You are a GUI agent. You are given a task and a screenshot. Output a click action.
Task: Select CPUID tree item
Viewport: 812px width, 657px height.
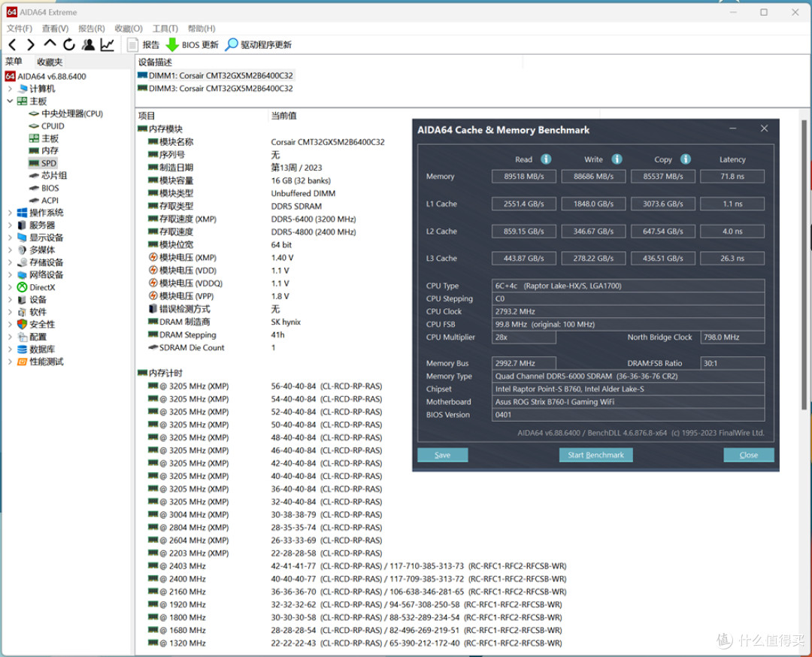[x=47, y=126]
